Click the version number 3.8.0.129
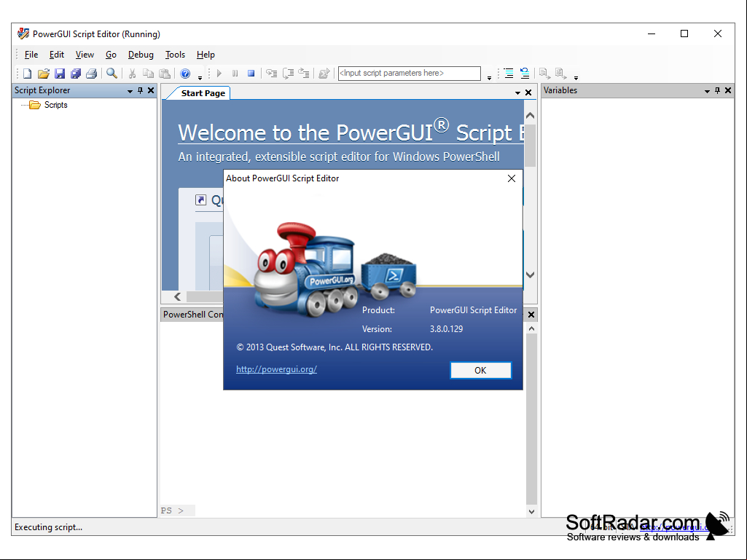 coord(447,328)
